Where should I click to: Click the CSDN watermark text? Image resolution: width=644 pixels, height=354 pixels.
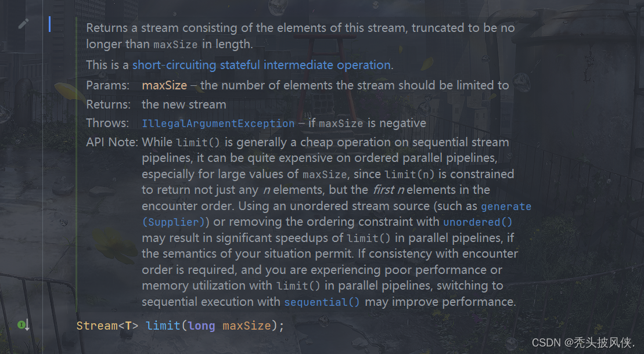point(583,342)
